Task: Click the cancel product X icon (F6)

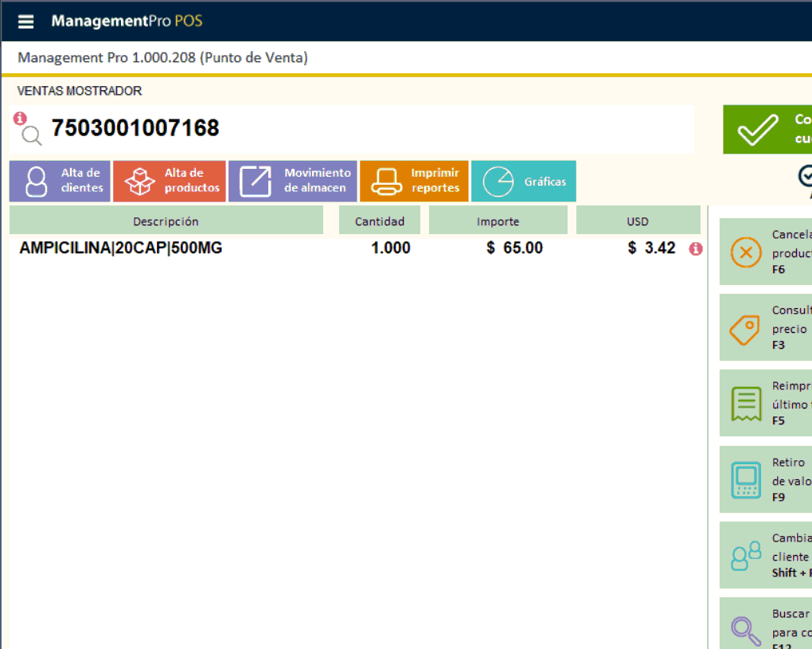Action: (x=746, y=253)
